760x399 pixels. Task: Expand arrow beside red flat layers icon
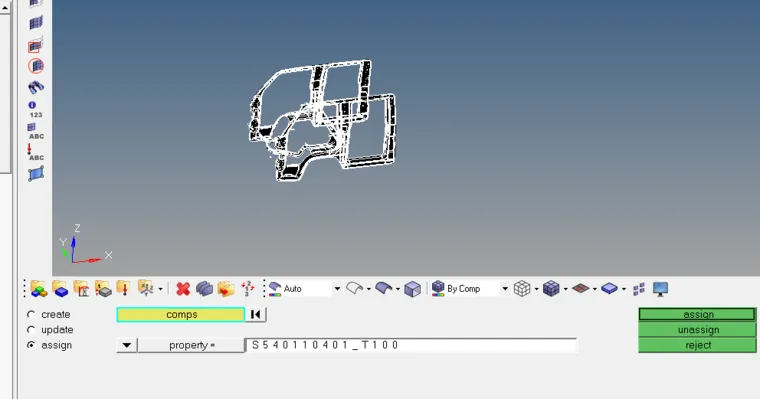click(x=595, y=289)
